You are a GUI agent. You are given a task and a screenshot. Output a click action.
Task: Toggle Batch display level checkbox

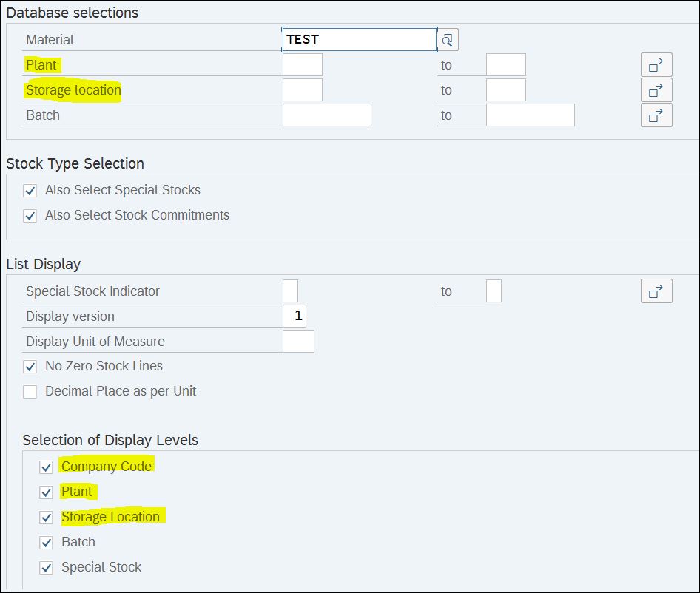pyautogui.click(x=47, y=543)
